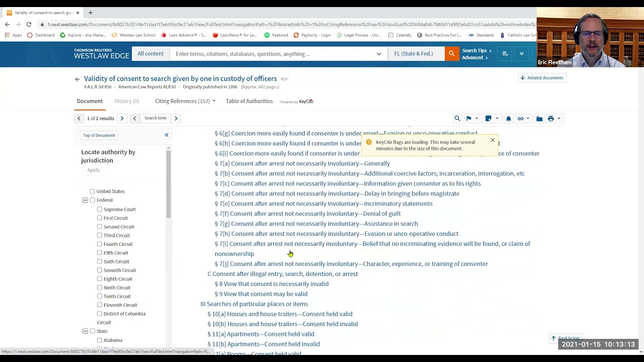This screenshot has height=362, width=644.
Task: Open the note options dropdown arrow
Action: coord(497,119)
